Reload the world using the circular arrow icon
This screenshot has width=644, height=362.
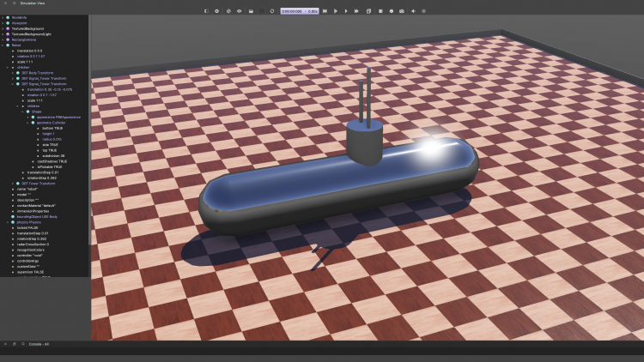[x=271, y=11]
